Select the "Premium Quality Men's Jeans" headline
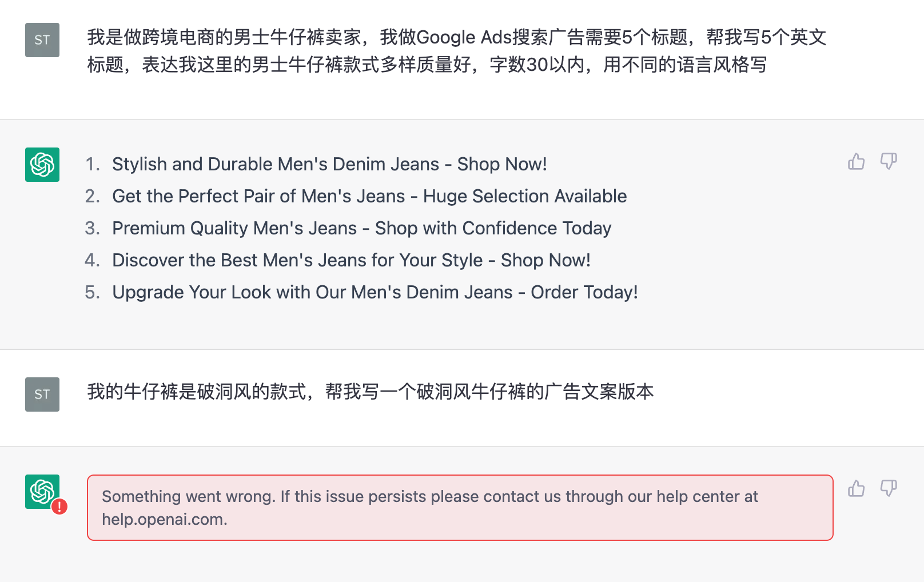 [x=361, y=228]
